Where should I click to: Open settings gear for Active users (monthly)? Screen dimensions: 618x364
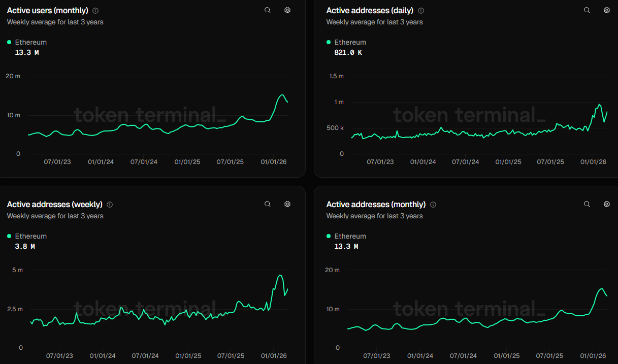click(287, 10)
